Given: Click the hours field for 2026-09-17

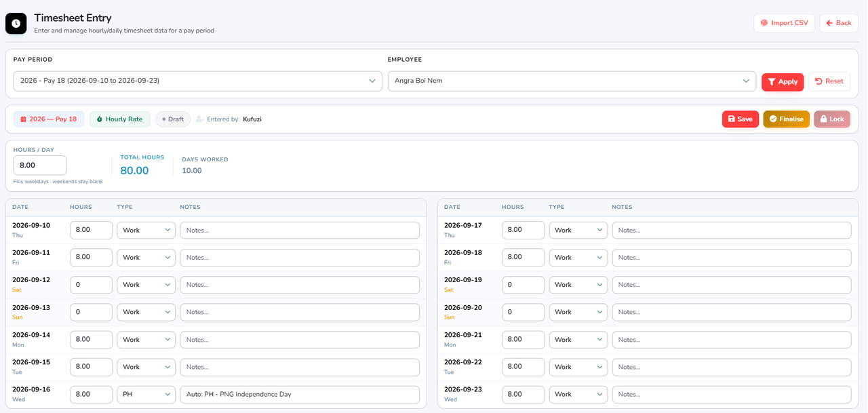Looking at the screenshot, I should tap(523, 230).
